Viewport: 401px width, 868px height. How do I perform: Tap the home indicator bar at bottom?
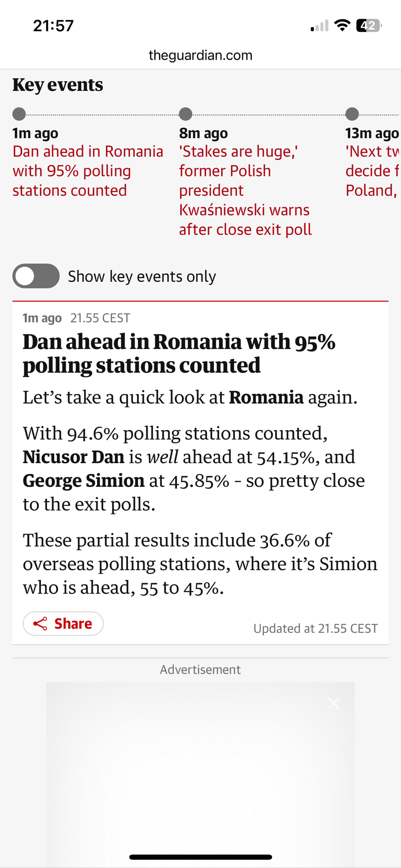click(x=200, y=857)
